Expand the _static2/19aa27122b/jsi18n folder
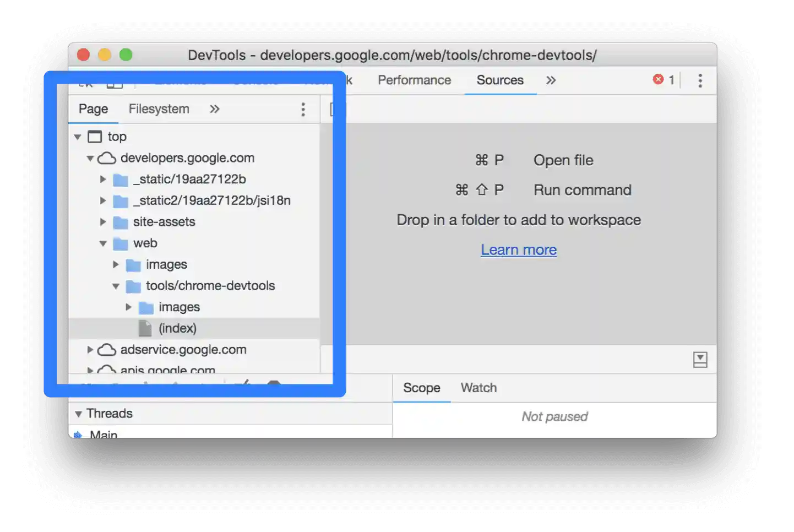The image size is (794, 532). 103,201
